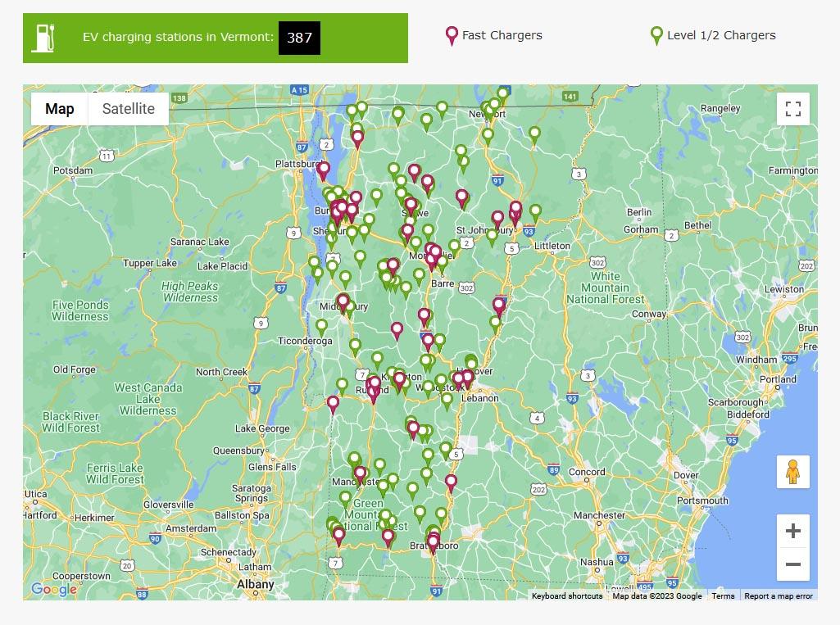This screenshot has width=840, height=625.
Task: Toggle fullscreen map view
Action: 792,109
